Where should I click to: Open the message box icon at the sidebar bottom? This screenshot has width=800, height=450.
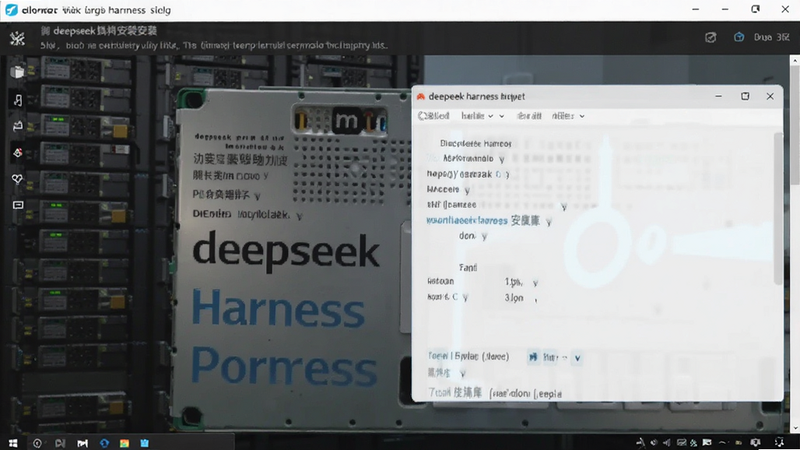click(x=18, y=205)
